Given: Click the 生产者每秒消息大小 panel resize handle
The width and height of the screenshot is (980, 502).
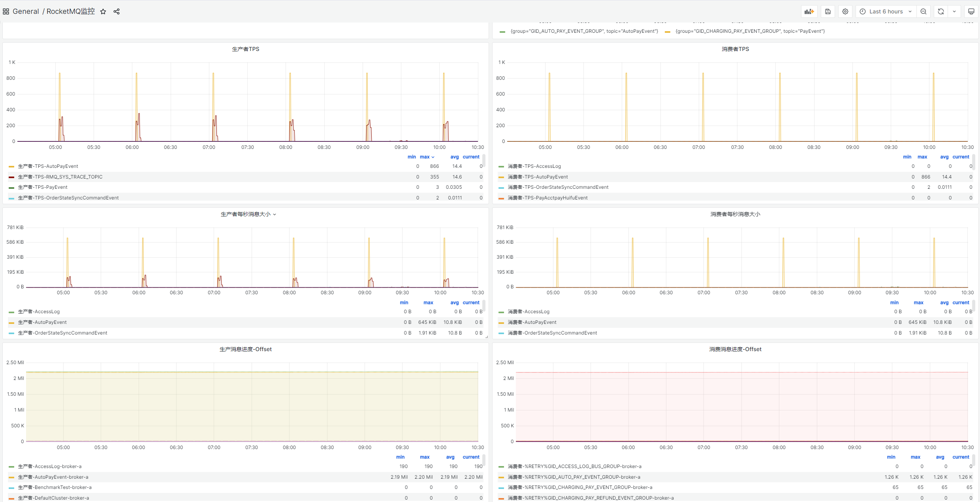Looking at the screenshot, I should point(487,337).
